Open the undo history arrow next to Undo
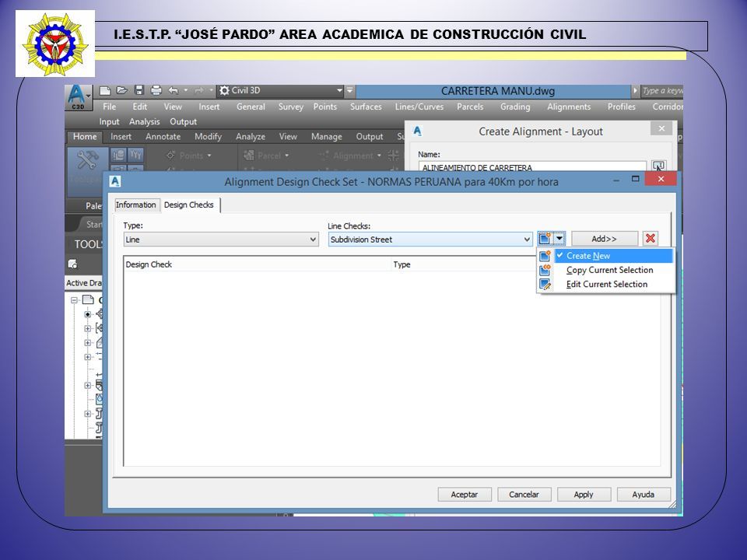The image size is (747, 560). click(x=186, y=90)
